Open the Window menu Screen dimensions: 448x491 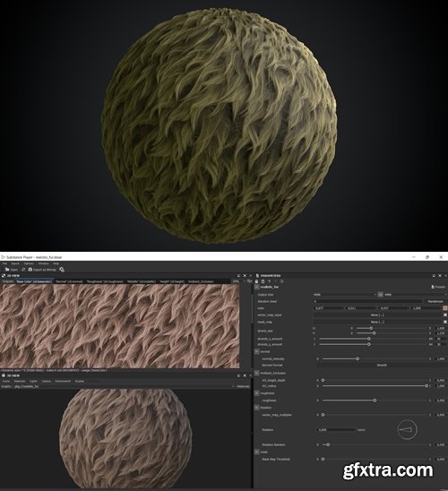point(44,263)
